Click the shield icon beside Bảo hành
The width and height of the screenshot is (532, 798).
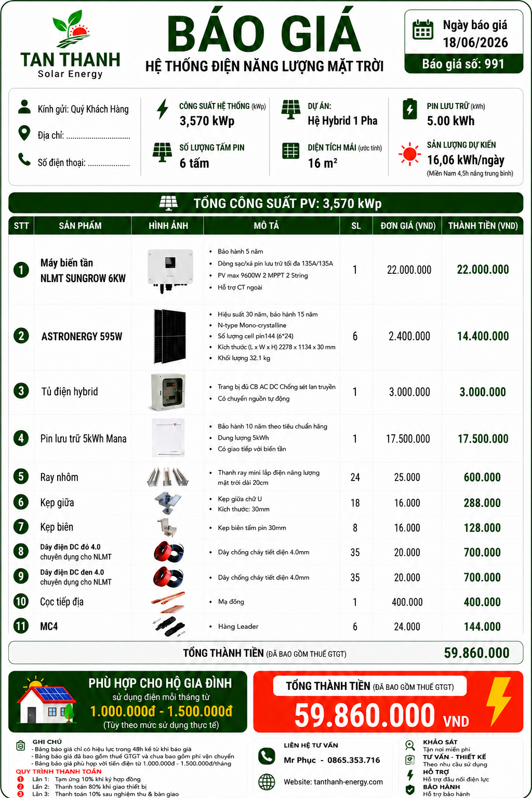[x=410, y=790]
